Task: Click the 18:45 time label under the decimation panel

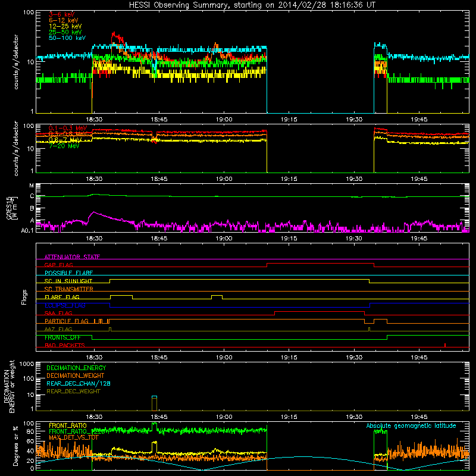Action: 159,417
